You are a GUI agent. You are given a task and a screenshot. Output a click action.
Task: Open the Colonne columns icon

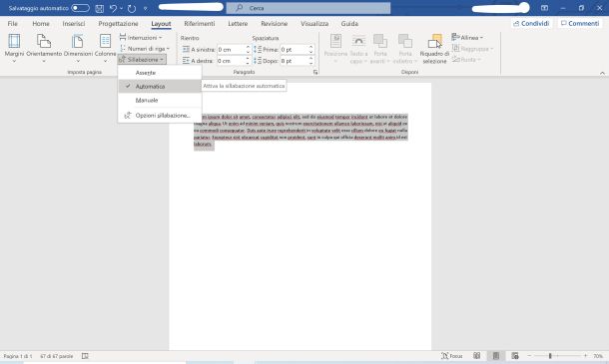(x=105, y=41)
